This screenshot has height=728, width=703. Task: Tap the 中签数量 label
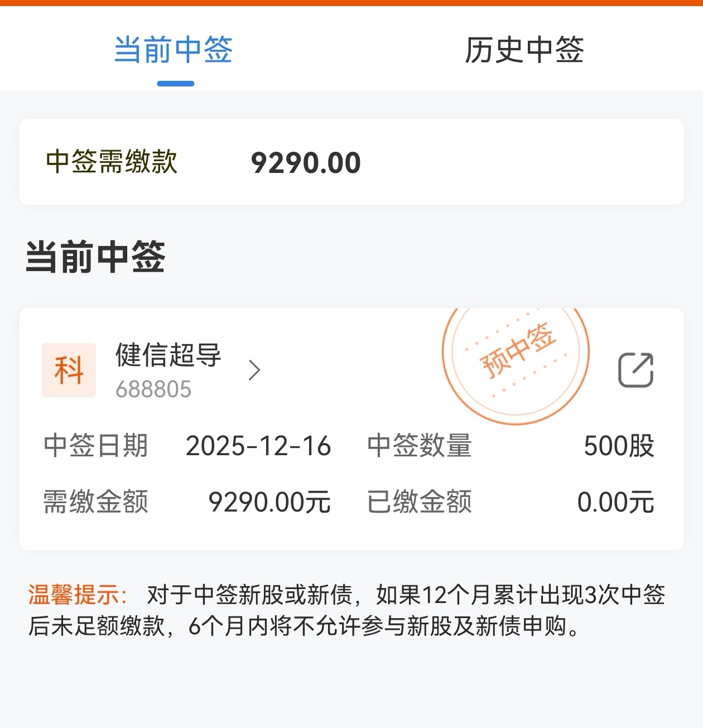(x=420, y=446)
